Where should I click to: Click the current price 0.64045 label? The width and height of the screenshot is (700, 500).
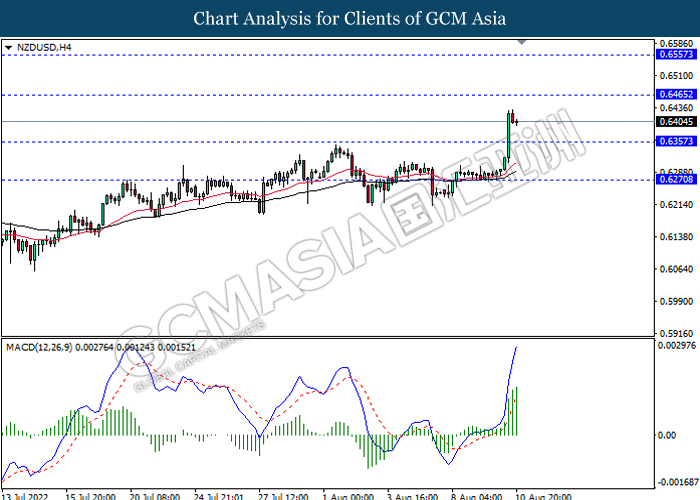[676, 121]
